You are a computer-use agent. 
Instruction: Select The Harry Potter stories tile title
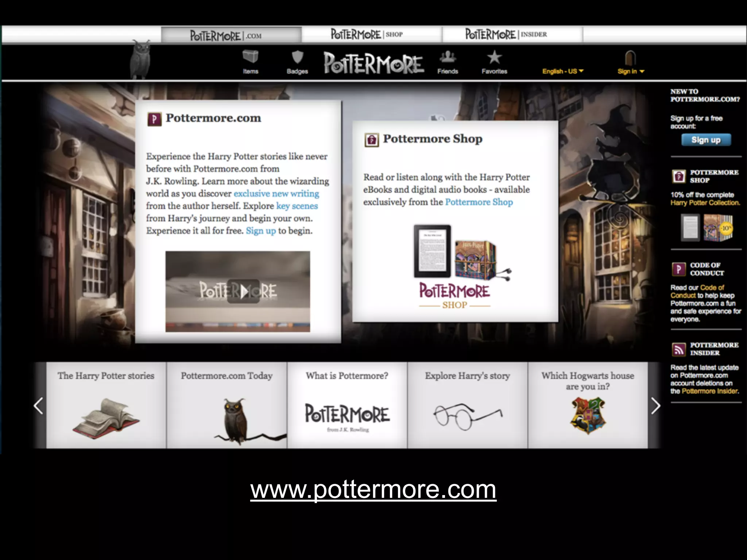pos(106,376)
